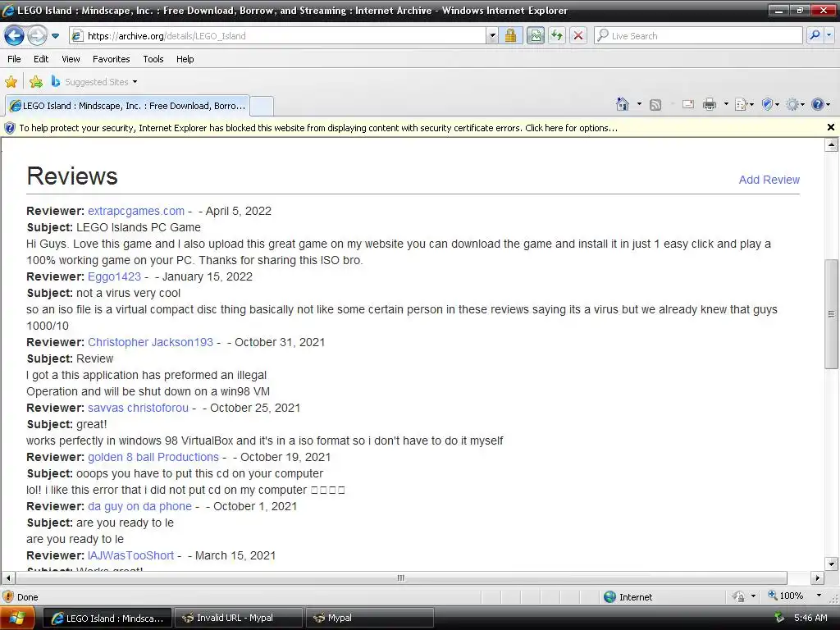The height and width of the screenshot is (630, 840).
Task: Open the Tools gear menu icon
Action: 795,104
